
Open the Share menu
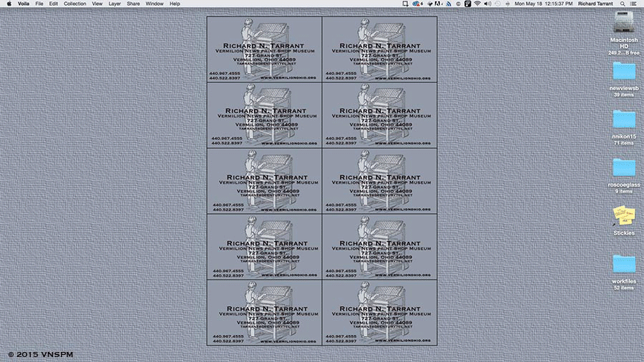[x=133, y=4]
